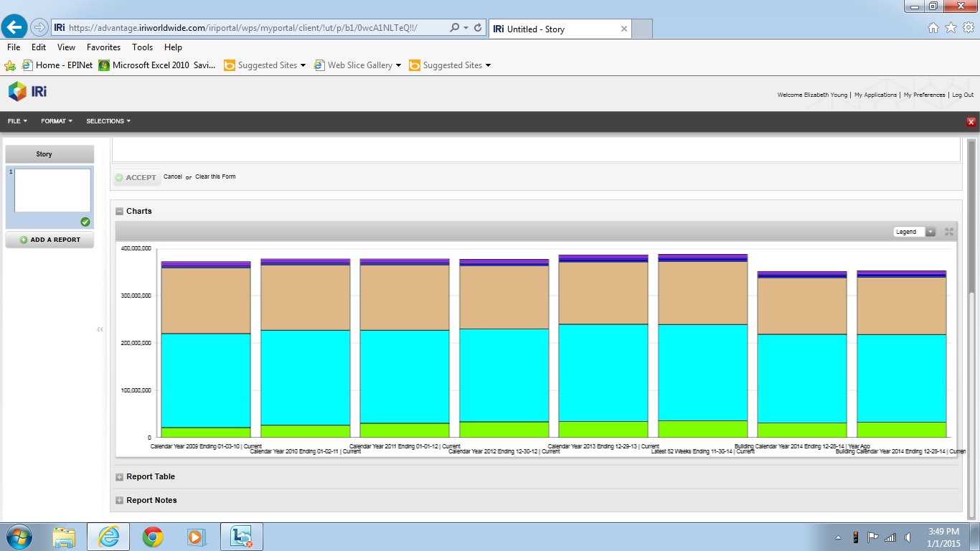Expand the Report Notes section
This screenshot has width=980, height=551.
pos(120,501)
